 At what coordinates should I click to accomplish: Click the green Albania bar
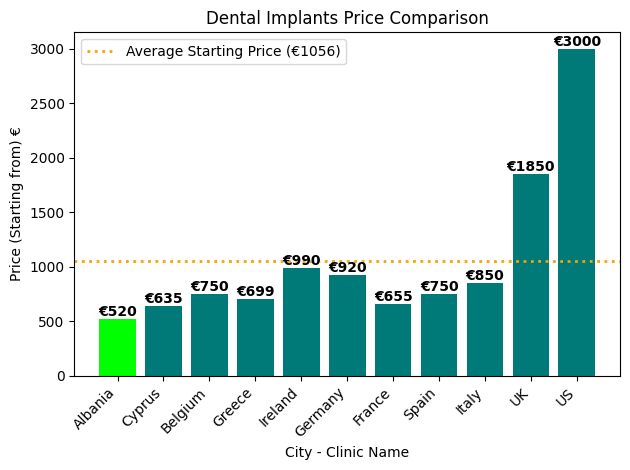tap(117, 347)
